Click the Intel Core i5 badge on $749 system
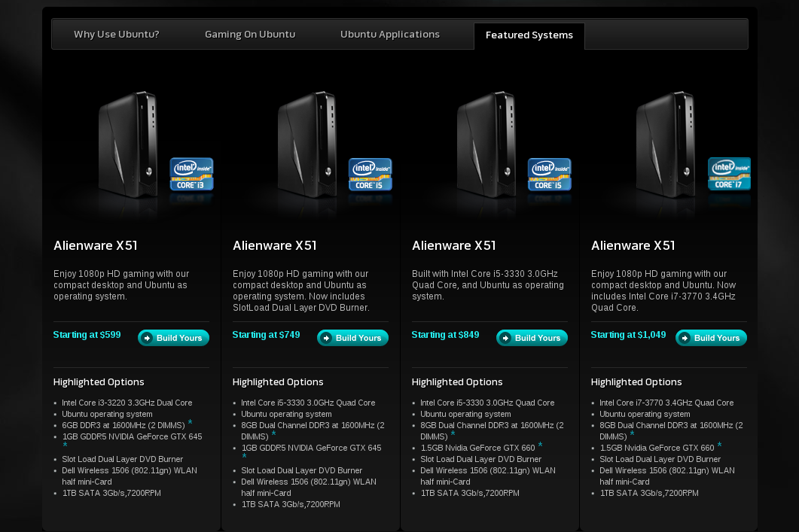This screenshot has width=799, height=532. 371,174
